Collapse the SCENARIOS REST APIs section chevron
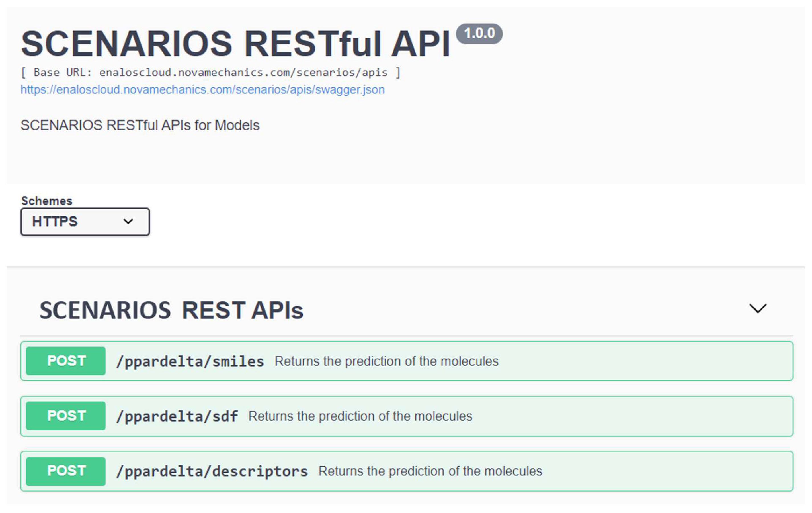This screenshot has width=812, height=513. tap(757, 308)
